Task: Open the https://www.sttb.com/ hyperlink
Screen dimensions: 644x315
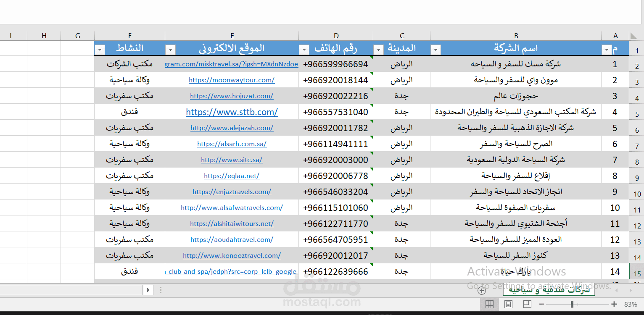Action: (x=232, y=112)
